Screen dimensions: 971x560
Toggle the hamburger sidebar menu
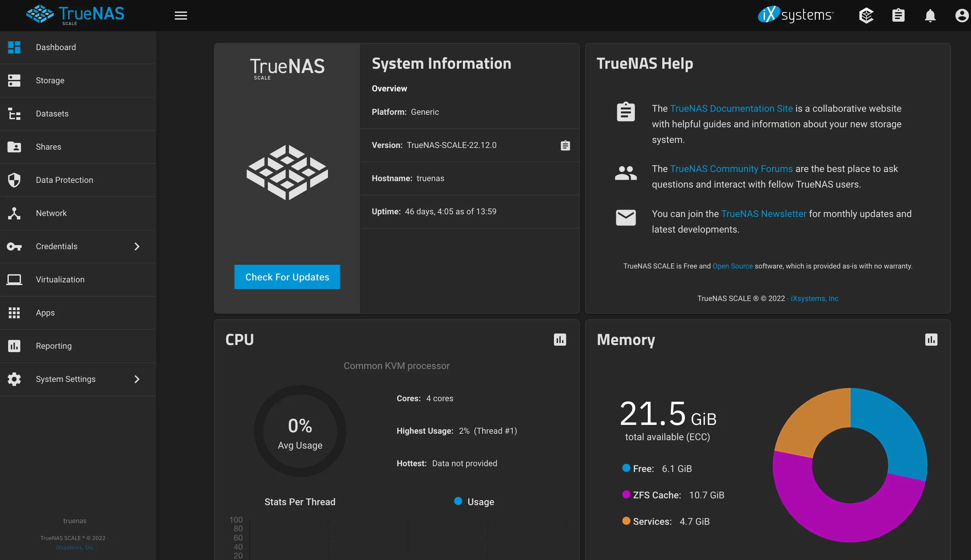[x=181, y=15]
